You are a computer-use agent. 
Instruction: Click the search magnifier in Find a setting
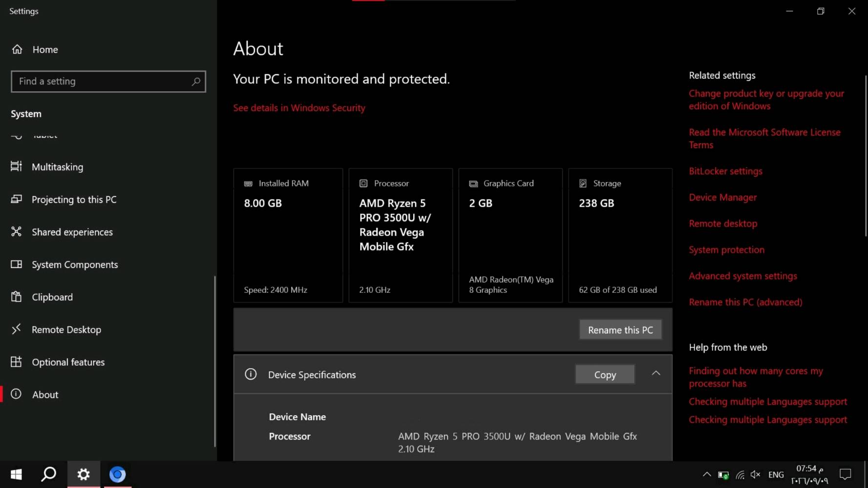point(196,81)
